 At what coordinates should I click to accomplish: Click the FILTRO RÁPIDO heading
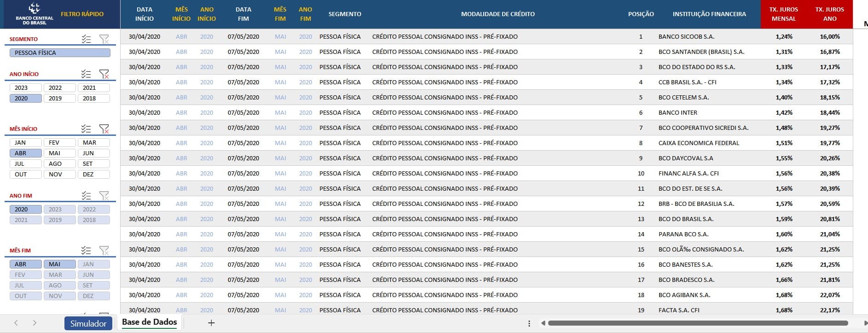(82, 14)
